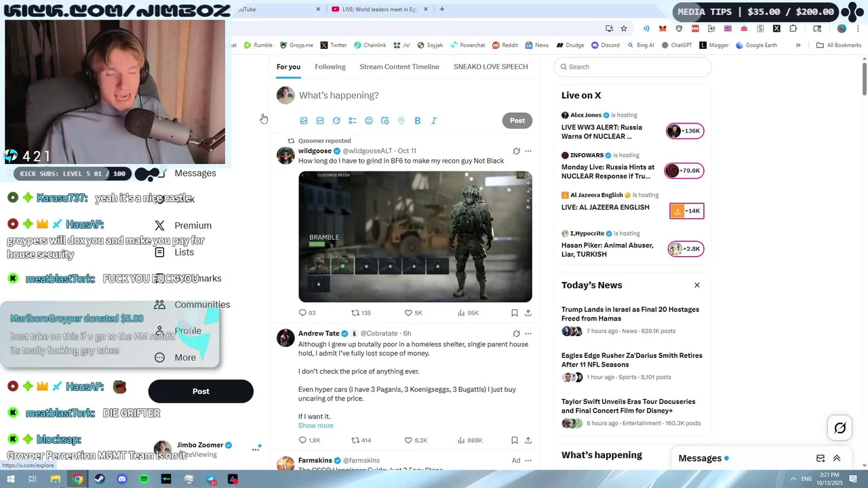Screen dimensions: 868x488
Task: Open Chrome's three-dot menu
Action: [858, 28]
